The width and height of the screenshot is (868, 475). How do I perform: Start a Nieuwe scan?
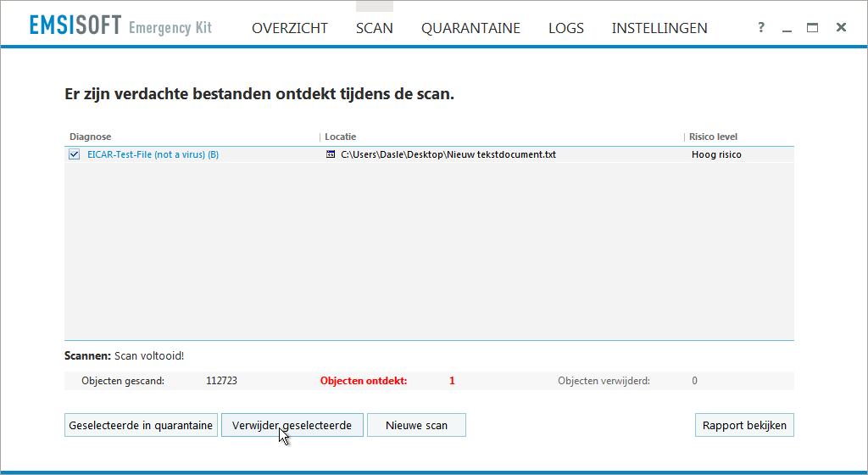coord(416,425)
